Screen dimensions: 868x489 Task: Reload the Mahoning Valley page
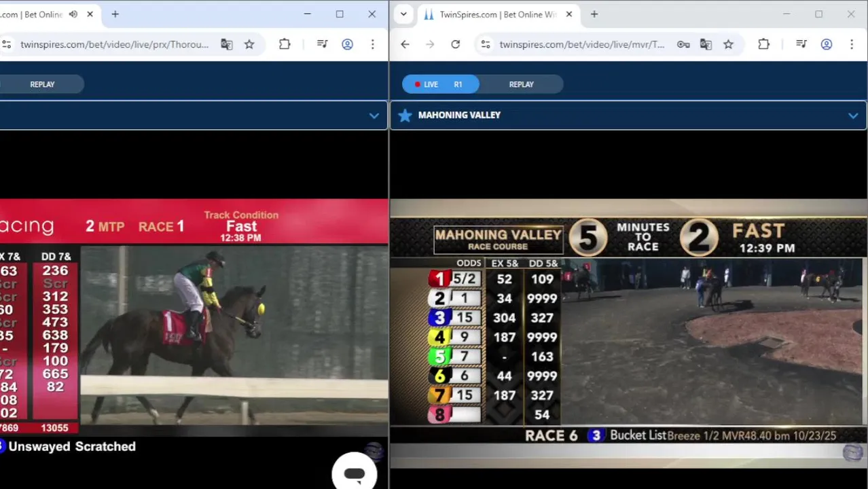point(455,44)
